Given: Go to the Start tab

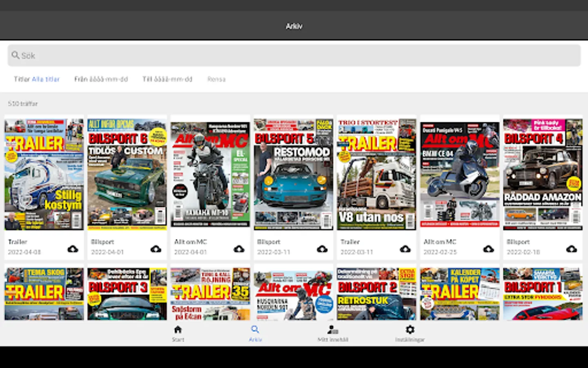Looking at the screenshot, I should [x=178, y=333].
